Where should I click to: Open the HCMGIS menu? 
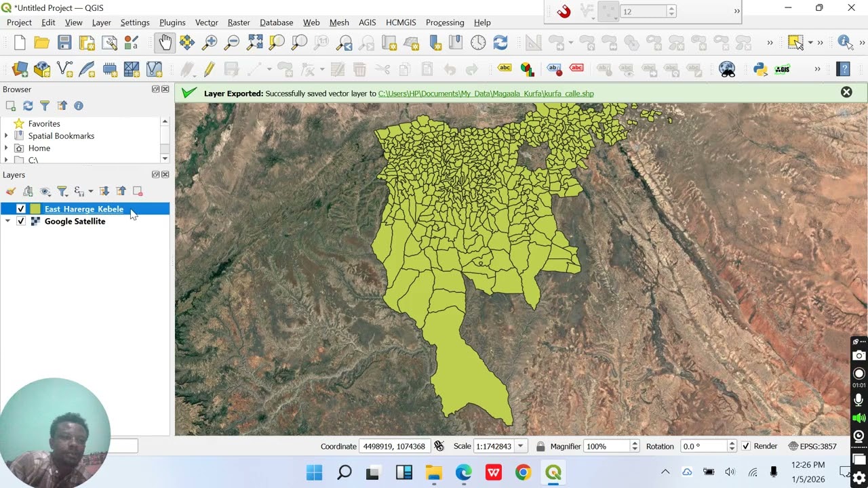[401, 22]
